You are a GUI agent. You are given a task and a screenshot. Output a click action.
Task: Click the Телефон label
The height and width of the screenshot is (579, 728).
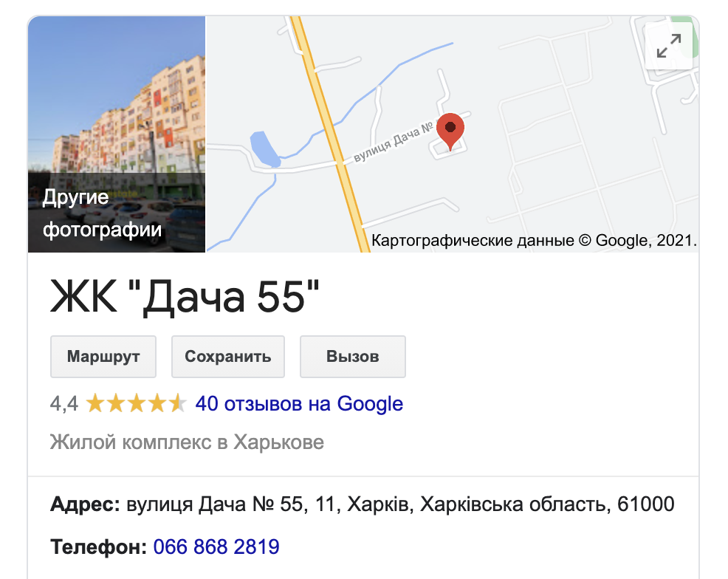point(99,547)
